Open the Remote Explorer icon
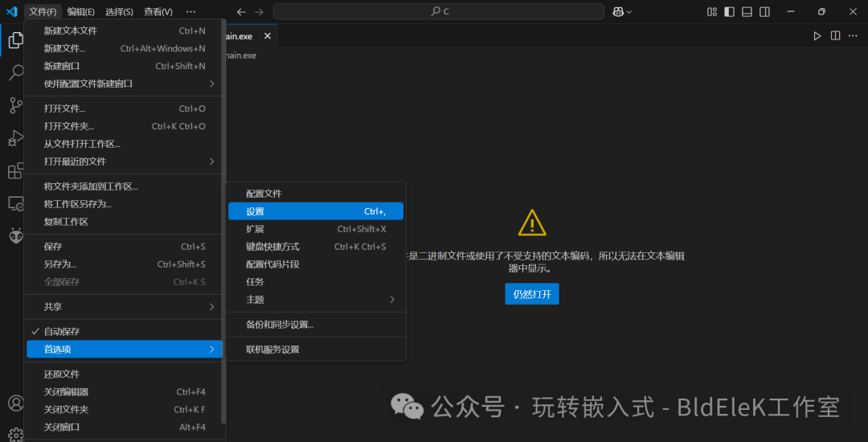This screenshot has height=442, width=868. [x=16, y=203]
